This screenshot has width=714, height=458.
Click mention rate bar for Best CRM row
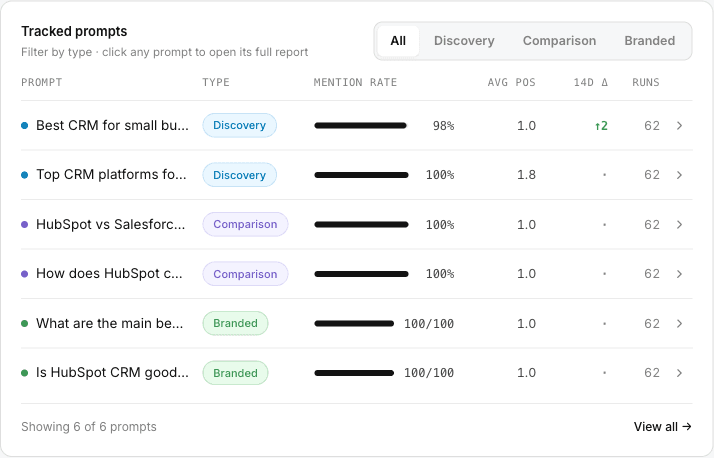(x=360, y=126)
